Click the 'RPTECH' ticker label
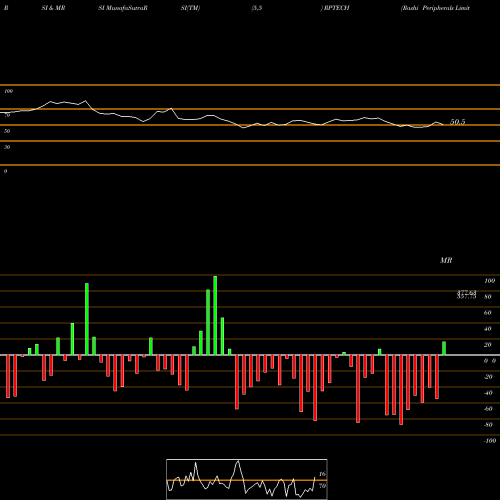The image size is (500, 500). pos(336,8)
